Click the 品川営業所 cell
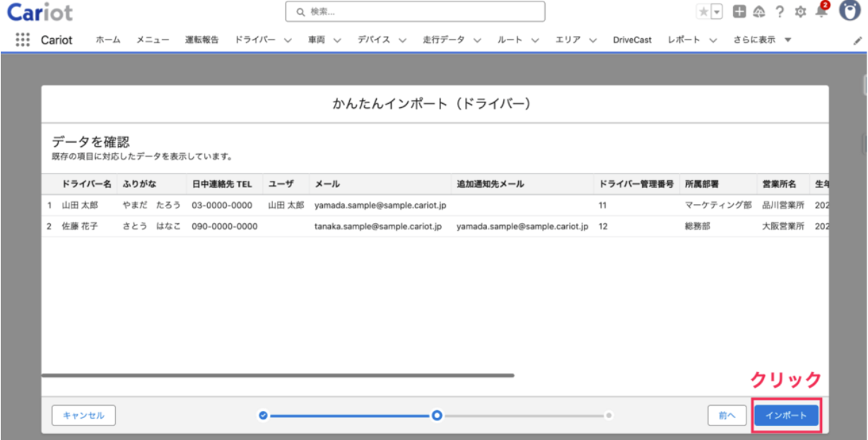868x440 pixels. click(783, 206)
